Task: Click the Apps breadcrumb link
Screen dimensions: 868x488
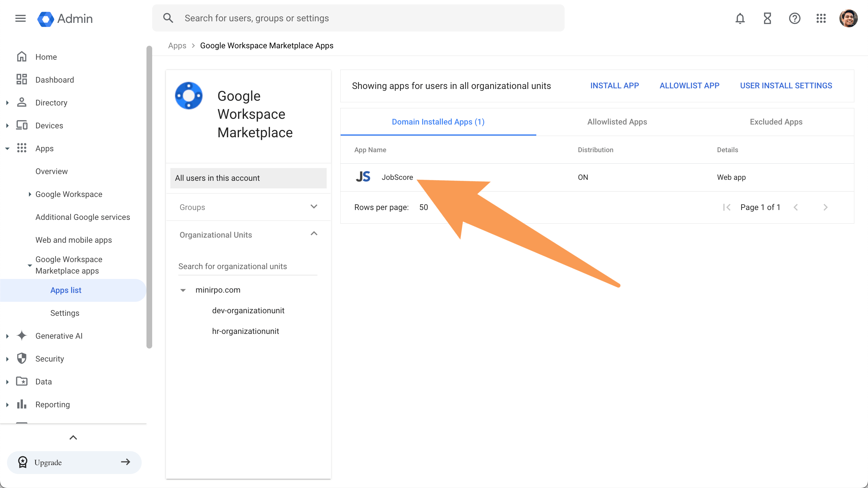Action: [x=177, y=45]
